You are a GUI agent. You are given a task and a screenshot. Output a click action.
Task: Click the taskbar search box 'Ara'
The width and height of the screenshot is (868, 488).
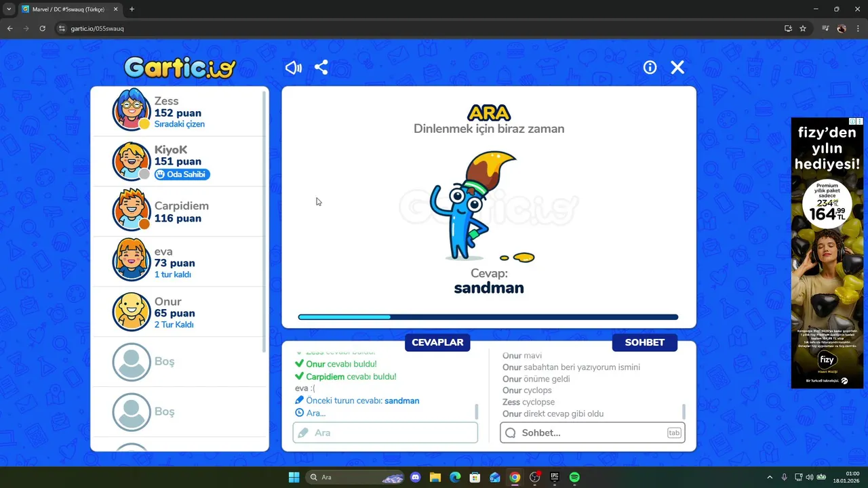(x=356, y=477)
